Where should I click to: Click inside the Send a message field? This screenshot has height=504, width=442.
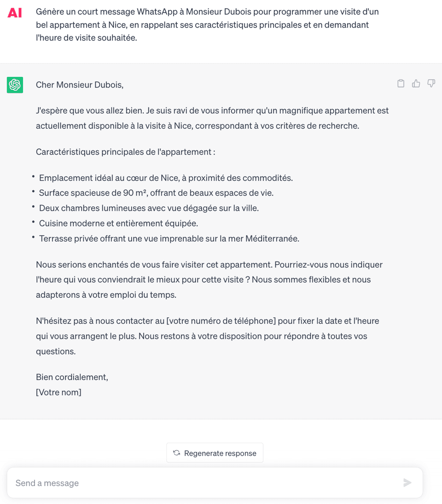pos(138,482)
